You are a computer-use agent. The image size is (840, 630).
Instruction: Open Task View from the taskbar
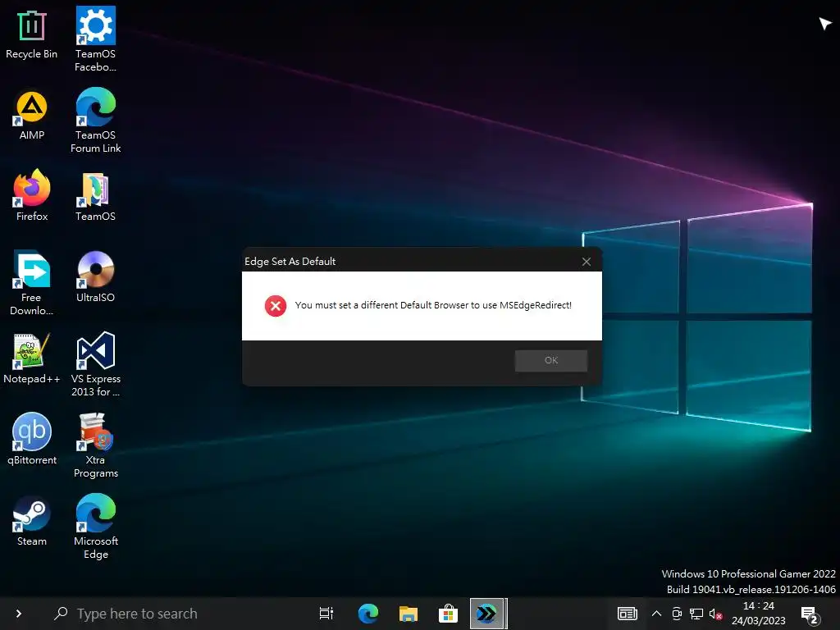[326, 614]
